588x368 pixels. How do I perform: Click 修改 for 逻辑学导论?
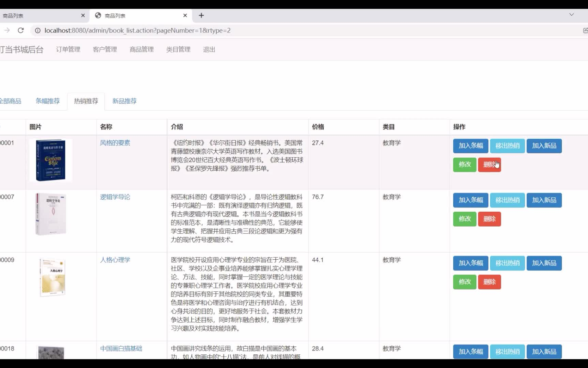[x=464, y=219]
